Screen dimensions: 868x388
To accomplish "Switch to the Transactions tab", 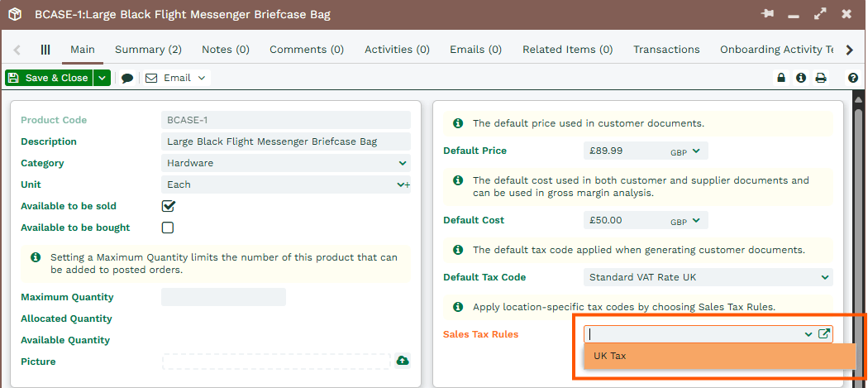I will 666,50.
